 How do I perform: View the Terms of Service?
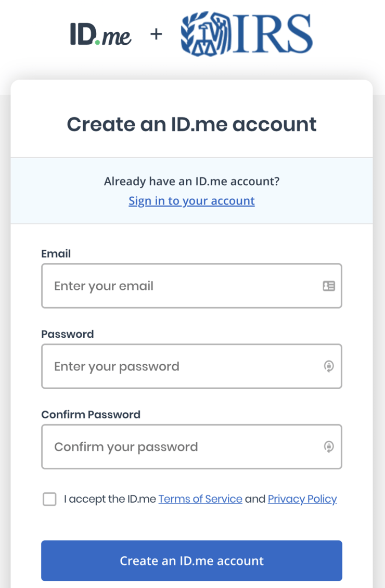pos(200,498)
